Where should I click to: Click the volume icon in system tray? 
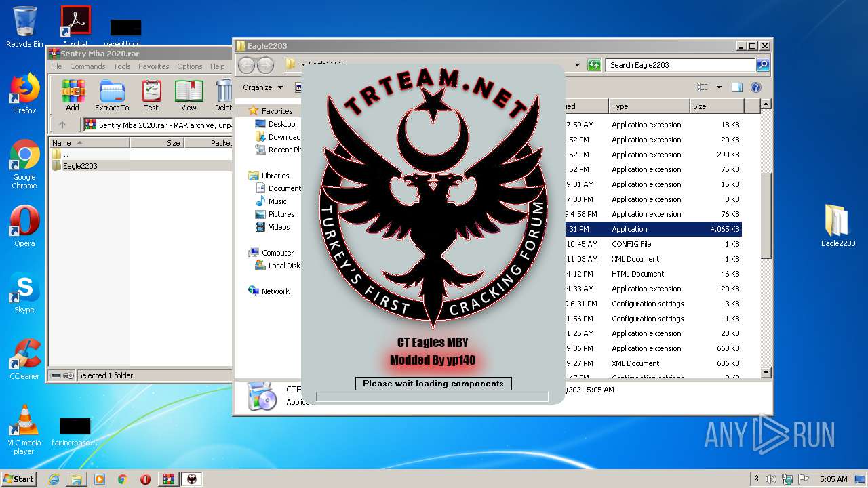(771, 479)
